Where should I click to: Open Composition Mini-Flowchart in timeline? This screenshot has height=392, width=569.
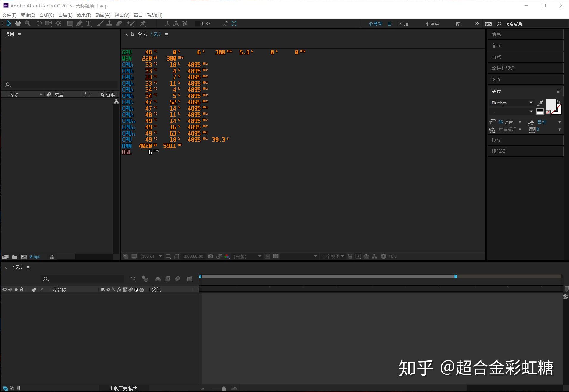pyautogui.click(x=133, y=279)
